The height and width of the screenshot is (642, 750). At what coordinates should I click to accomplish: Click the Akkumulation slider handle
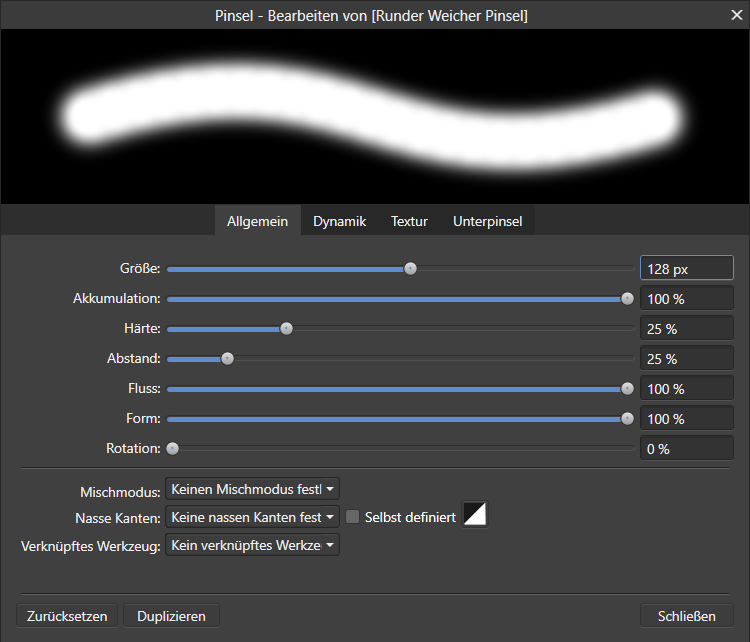[x=627, y=299]
